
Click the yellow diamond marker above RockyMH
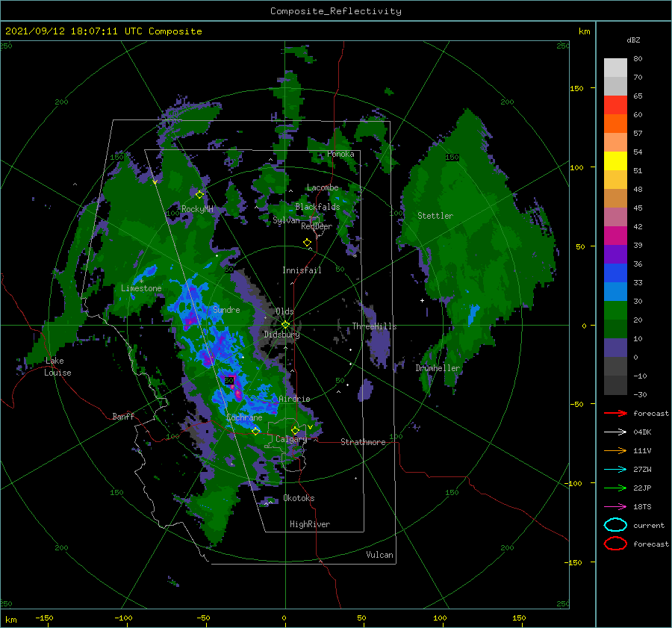coord(199,195)
